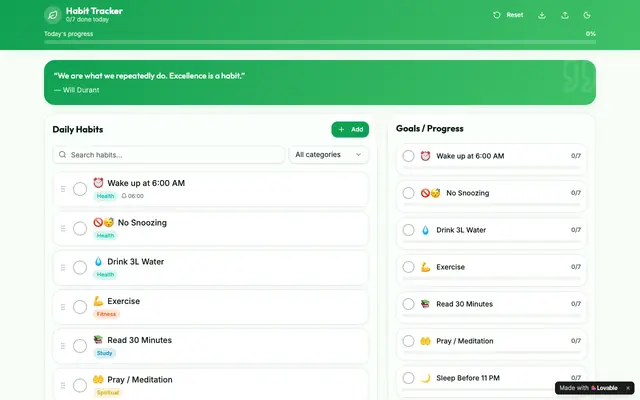Toggle Read 30 Minutes circle in Goals panel

pos(408,304)
